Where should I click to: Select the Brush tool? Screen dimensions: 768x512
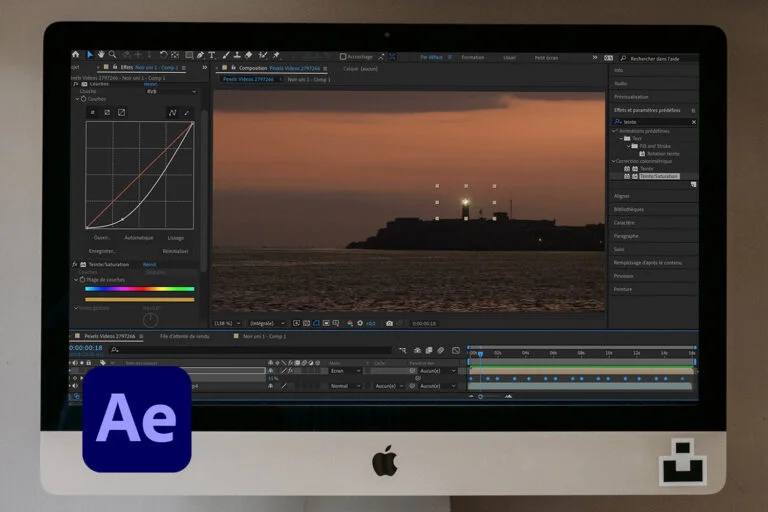[225, 55]
